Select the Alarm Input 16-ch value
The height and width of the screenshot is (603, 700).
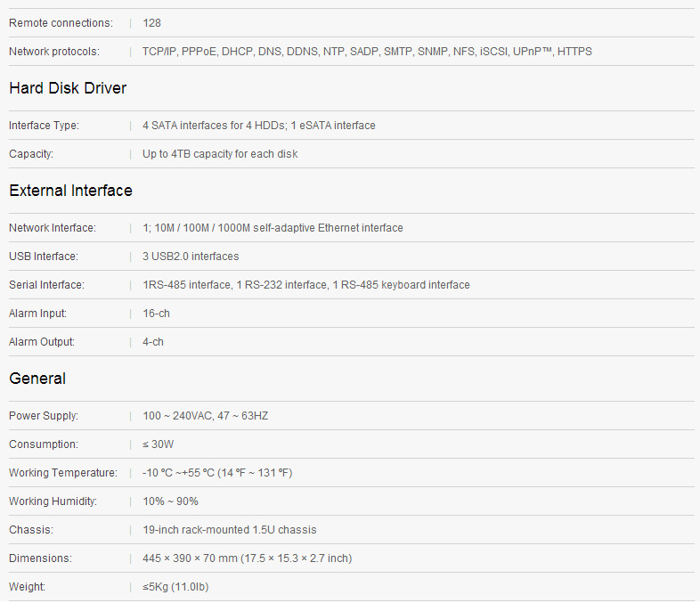(x=156, y=314)
